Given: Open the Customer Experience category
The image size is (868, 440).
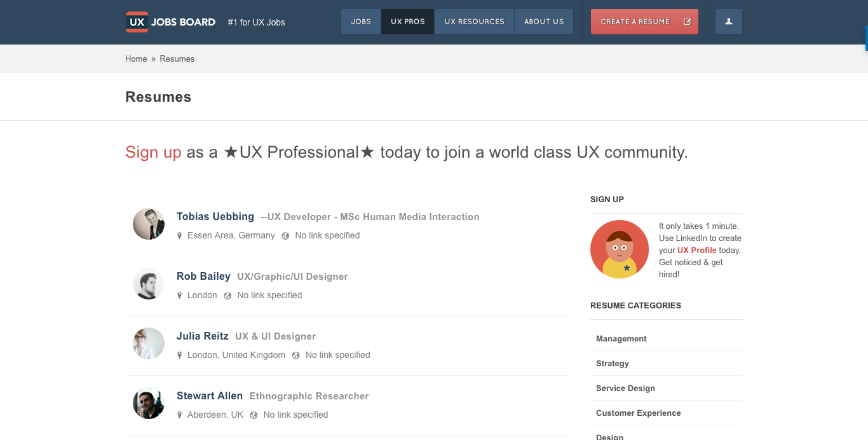Looking at the screenshot, I should click(638, 413).
